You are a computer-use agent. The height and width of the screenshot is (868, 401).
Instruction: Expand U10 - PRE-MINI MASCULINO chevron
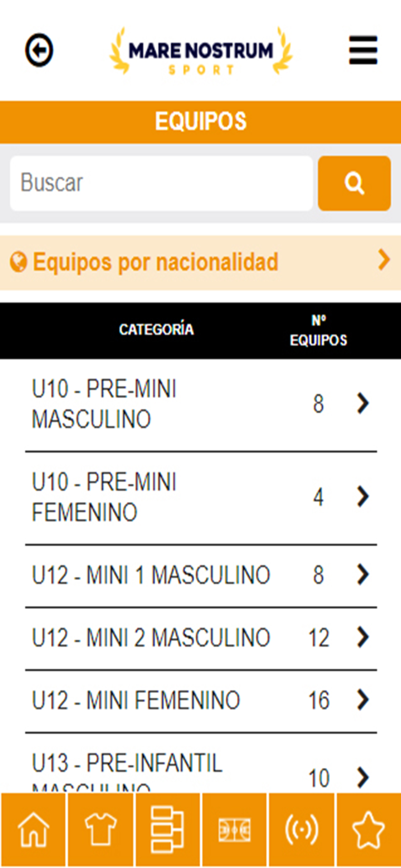pos(363,403)
